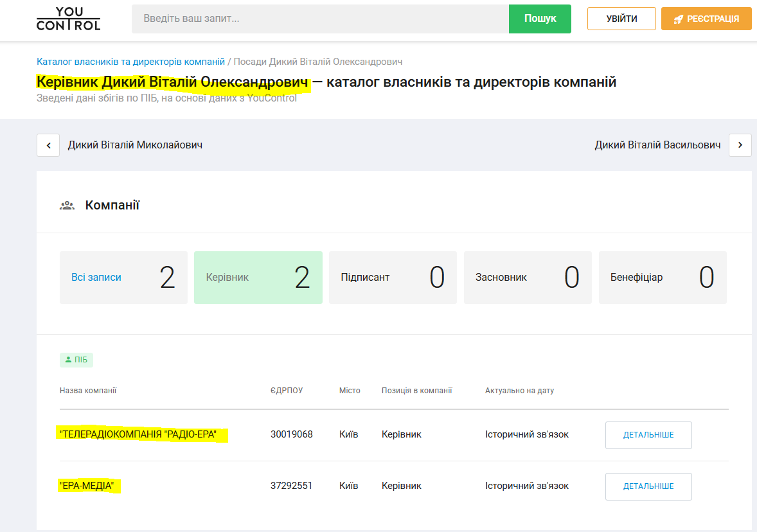The height and width of the screenshot is (532, 757).
Task: Click the green Пошук button
Action: point(540,19)
